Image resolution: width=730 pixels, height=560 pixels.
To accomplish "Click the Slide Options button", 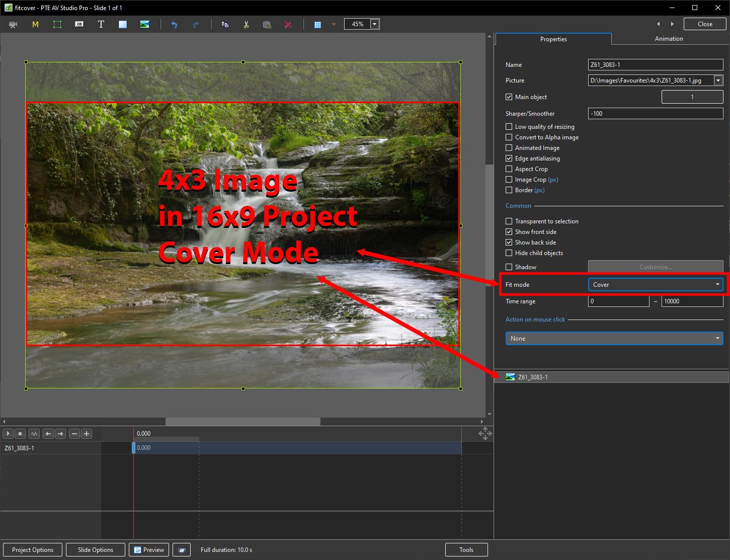I will (x=96, y=550).
